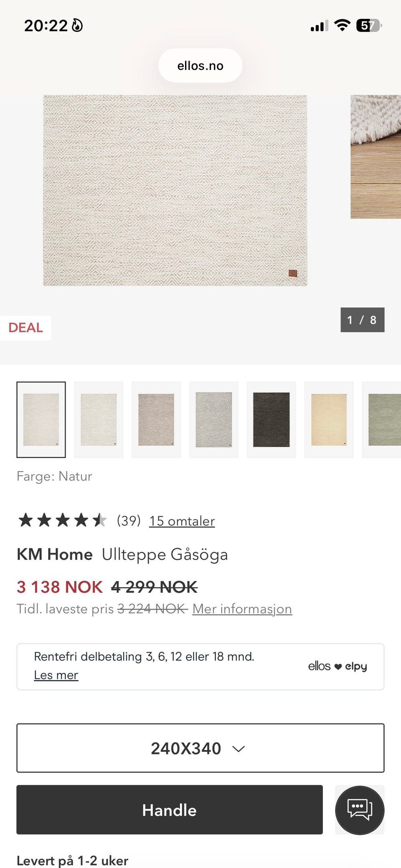
Task: Click the DEAL badge on product image
Action: 25,327
